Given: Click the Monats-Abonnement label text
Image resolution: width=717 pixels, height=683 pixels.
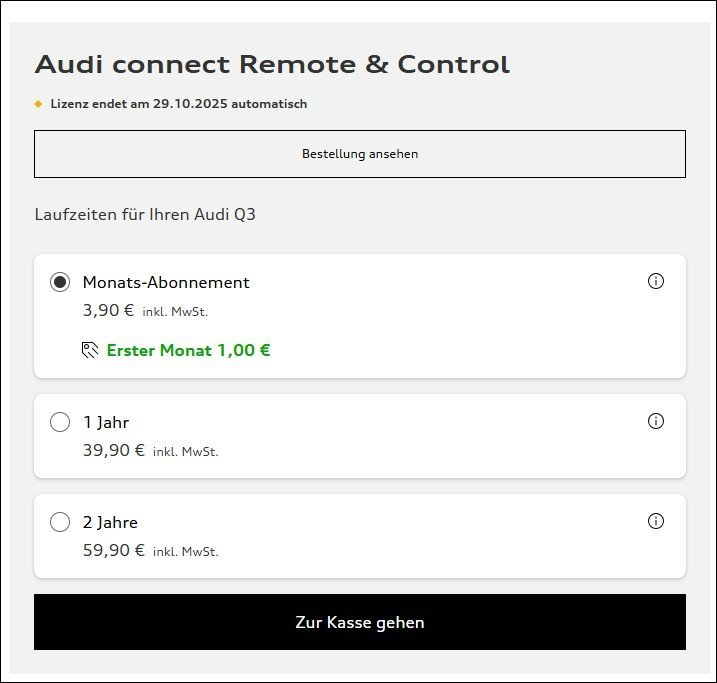Looking at the screenshot, I should pyautogui.click(x=166, y=282).
